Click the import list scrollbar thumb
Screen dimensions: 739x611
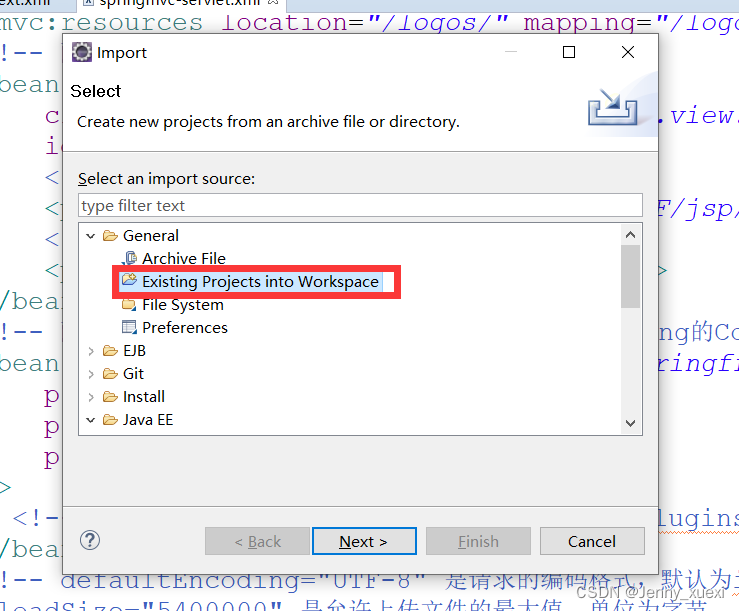pyautogui.click(x=631, y=276)
